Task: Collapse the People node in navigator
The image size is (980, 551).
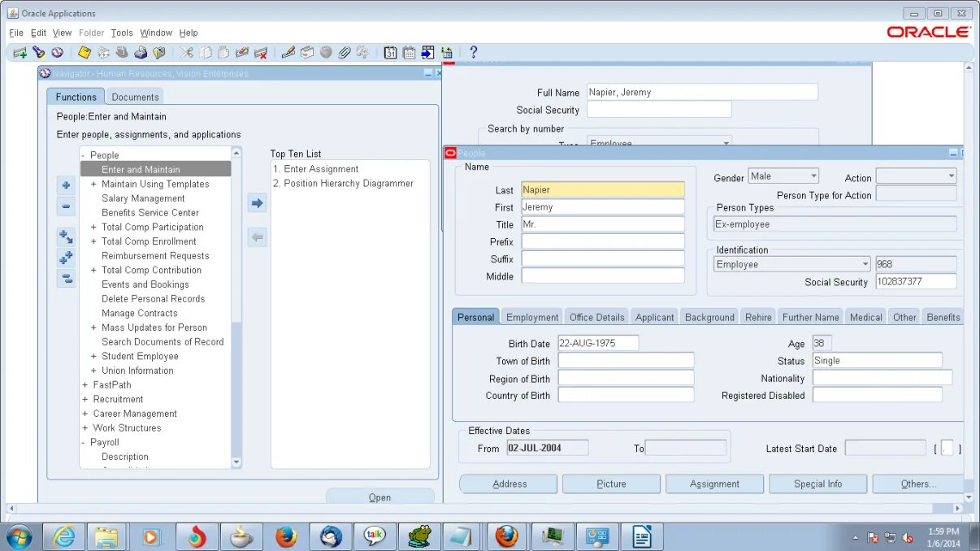Action: coord(84,155)
